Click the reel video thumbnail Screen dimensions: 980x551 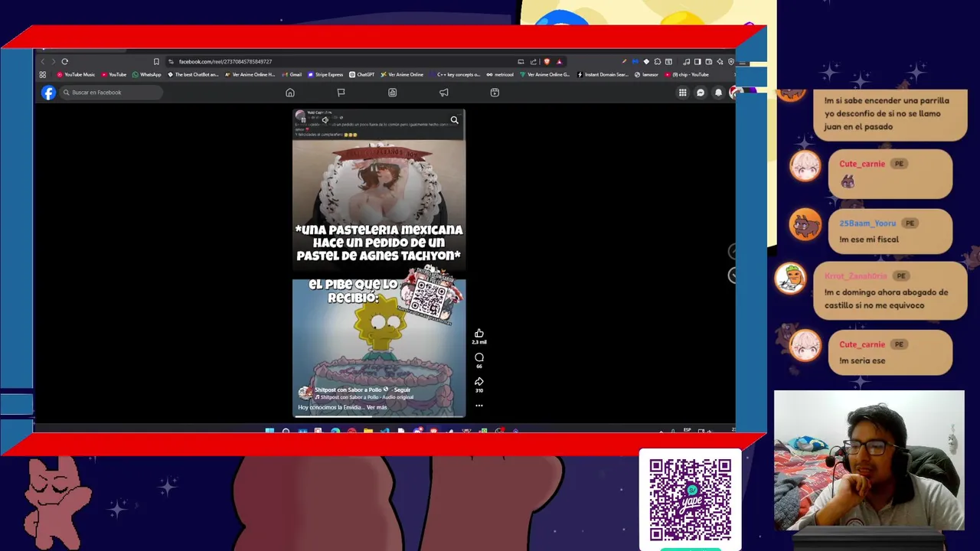coord(379,263)
